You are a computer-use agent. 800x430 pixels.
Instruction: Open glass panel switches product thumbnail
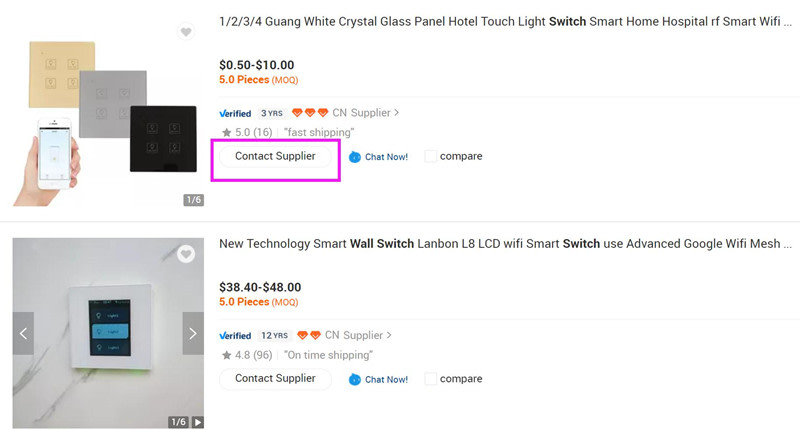tap(107, 112)
